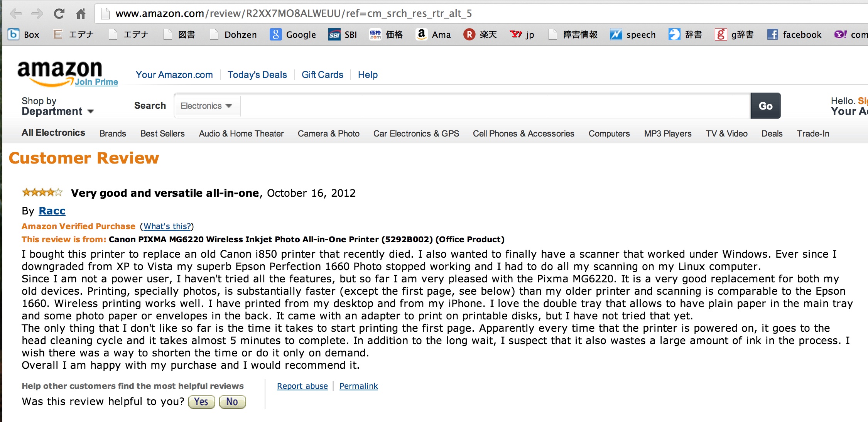Expand the Shop by Department menu

coord(57,106)
